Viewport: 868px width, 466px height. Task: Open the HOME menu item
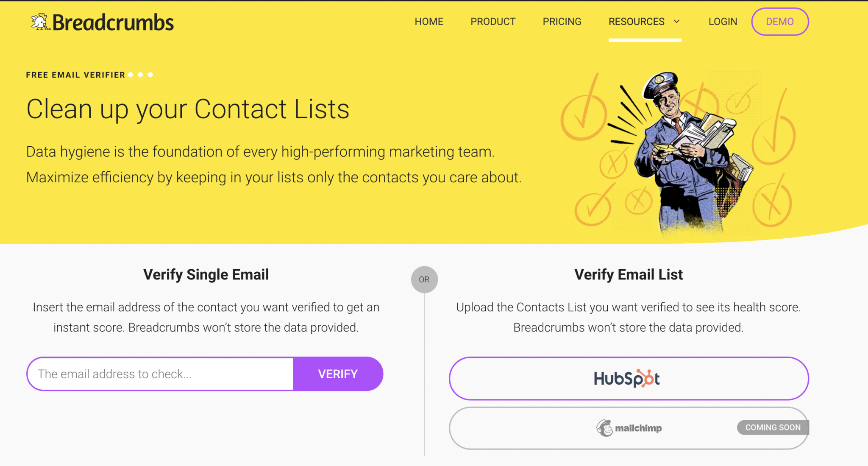click(x=429, y=22)
